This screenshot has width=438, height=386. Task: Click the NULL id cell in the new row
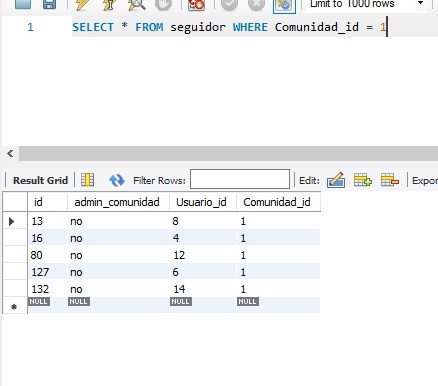point(47,305)
